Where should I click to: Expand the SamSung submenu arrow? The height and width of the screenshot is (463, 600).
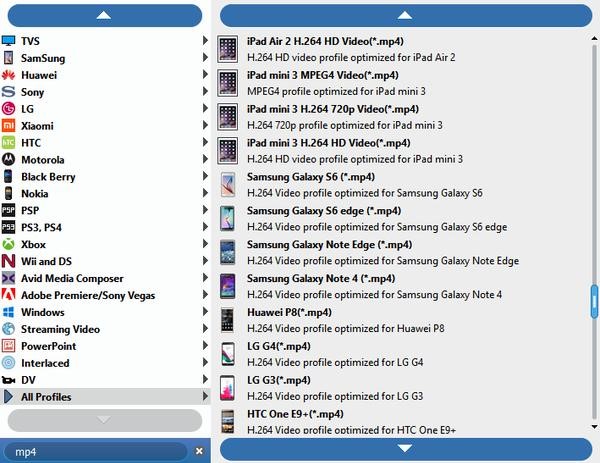coord(205,57)
